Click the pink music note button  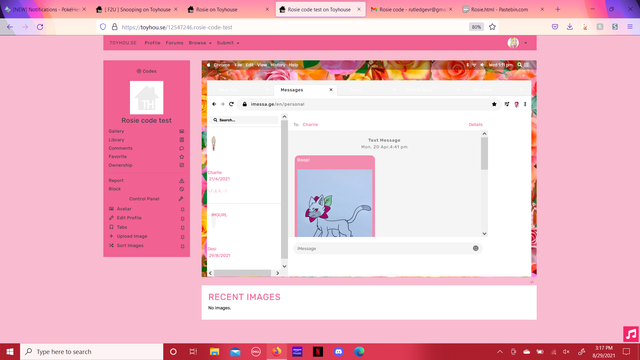click(x=631, y=334)
